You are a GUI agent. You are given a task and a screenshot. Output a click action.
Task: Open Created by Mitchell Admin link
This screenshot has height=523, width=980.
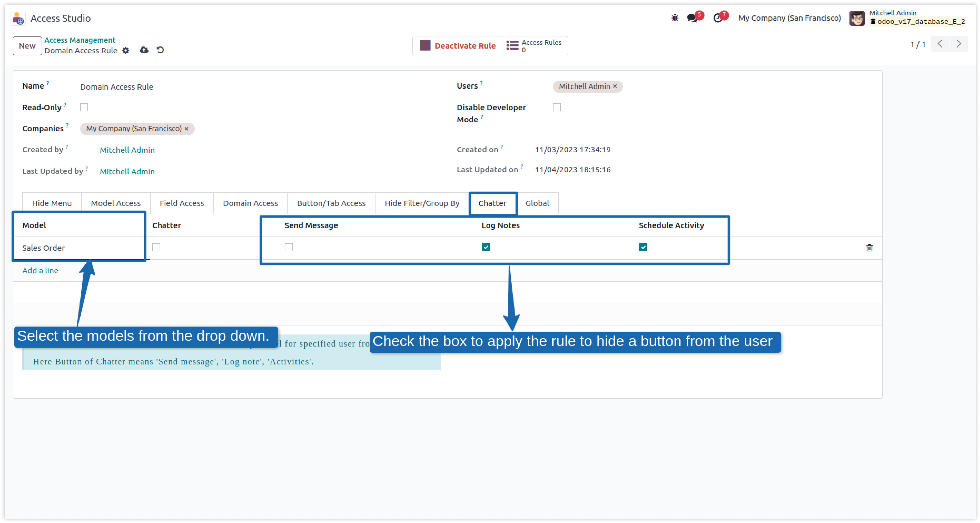(x=127, y=150)
